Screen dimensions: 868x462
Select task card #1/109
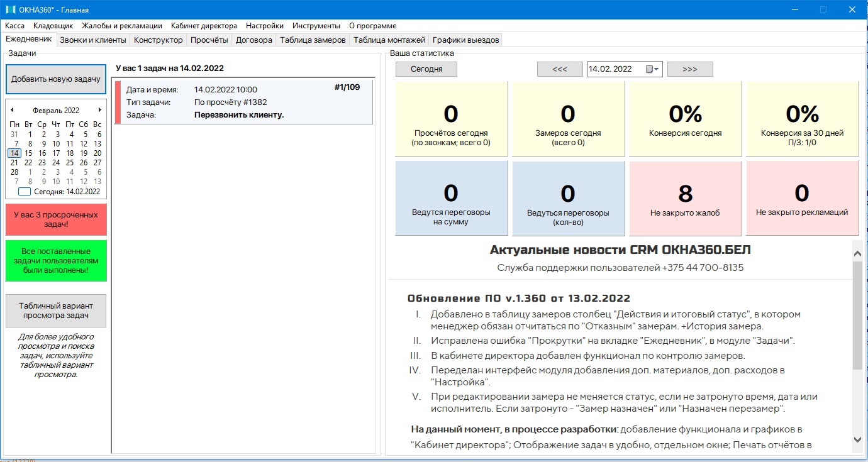pos(243,101)
